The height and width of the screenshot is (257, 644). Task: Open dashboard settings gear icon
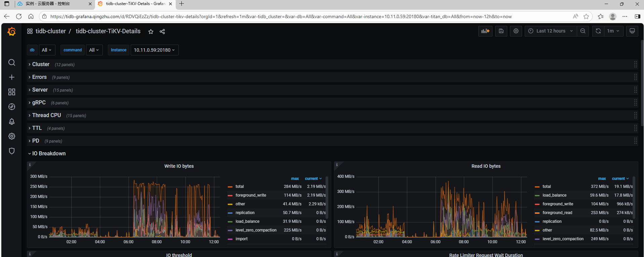click(516, 31)
